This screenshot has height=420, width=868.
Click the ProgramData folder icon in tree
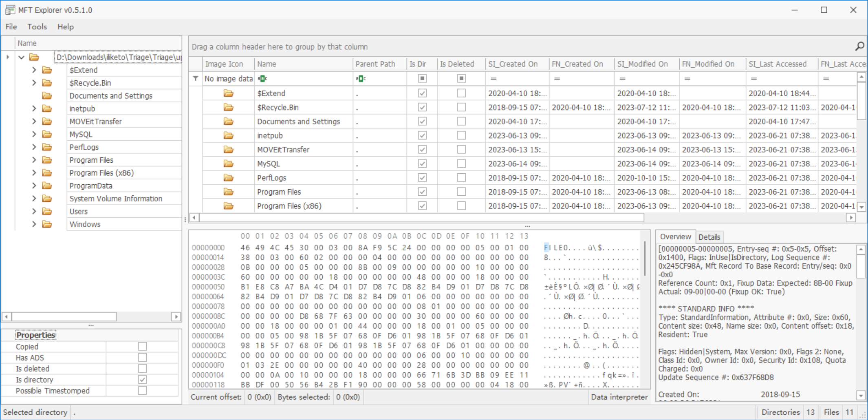[47, 186]
